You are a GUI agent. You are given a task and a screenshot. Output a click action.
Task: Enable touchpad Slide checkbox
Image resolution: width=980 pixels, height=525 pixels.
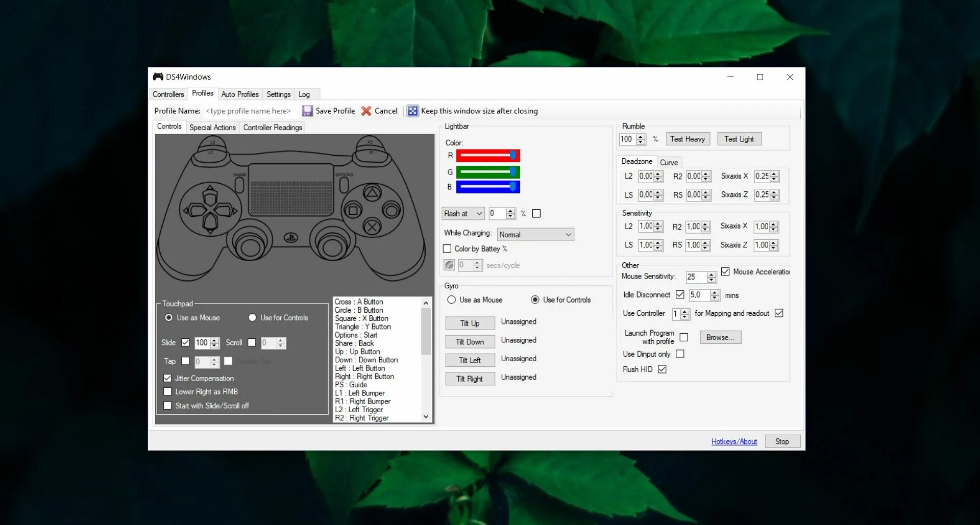click(185, 342)
